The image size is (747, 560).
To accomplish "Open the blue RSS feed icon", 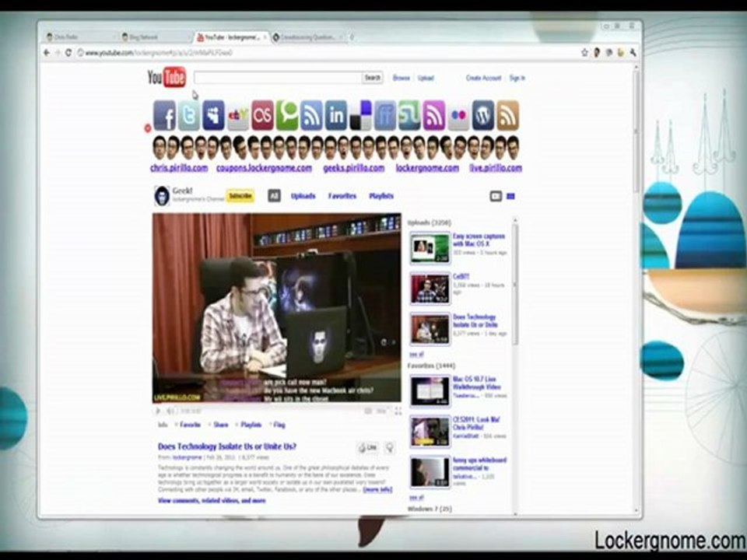I will tap(311, 115).
